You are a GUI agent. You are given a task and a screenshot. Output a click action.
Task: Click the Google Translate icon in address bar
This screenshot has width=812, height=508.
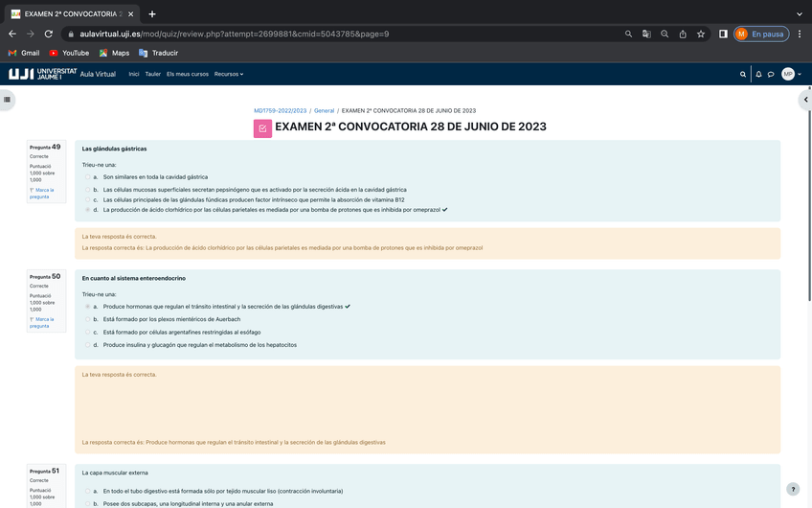click(646, 34)
